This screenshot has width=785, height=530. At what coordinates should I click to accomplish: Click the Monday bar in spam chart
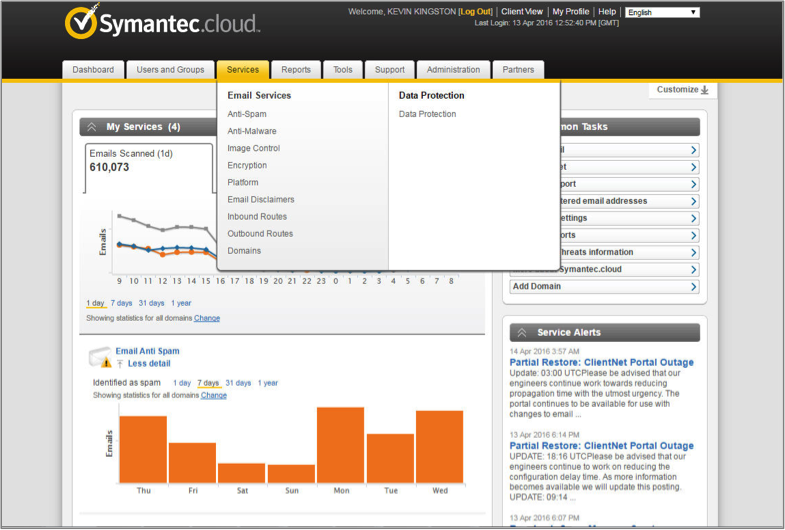340,445
